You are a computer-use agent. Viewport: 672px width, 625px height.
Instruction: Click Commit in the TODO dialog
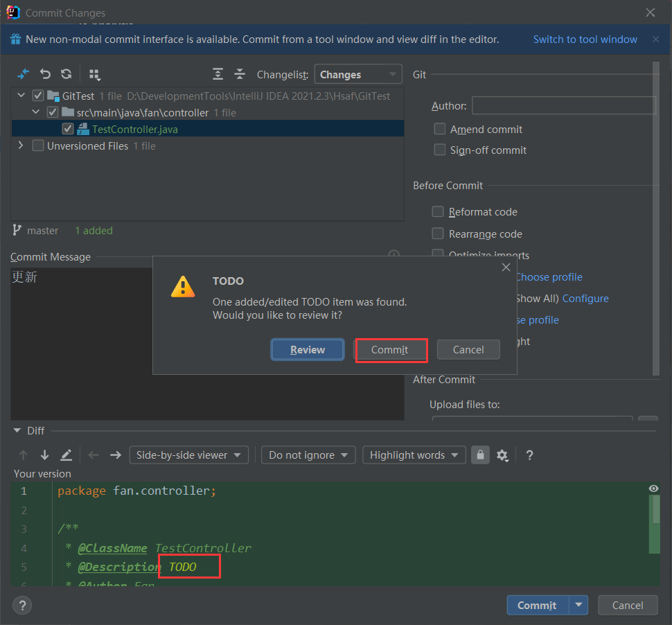pyautogui.click(x=390, y=350)
